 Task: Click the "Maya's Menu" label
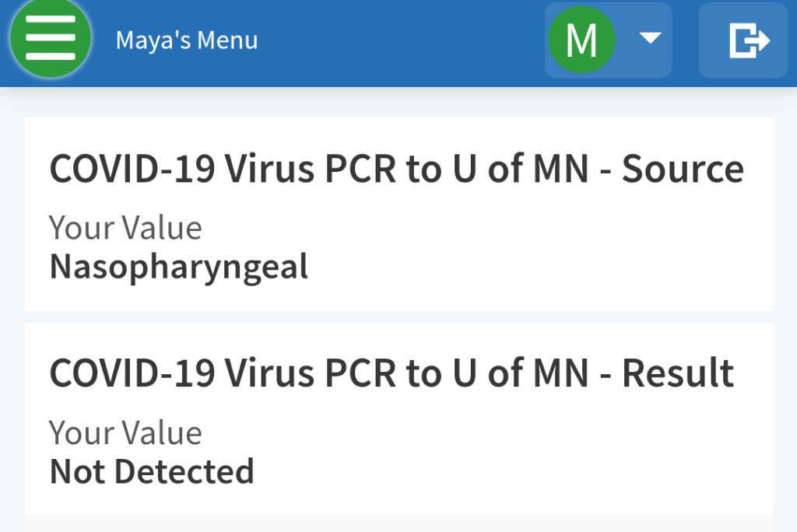(187, 40)
